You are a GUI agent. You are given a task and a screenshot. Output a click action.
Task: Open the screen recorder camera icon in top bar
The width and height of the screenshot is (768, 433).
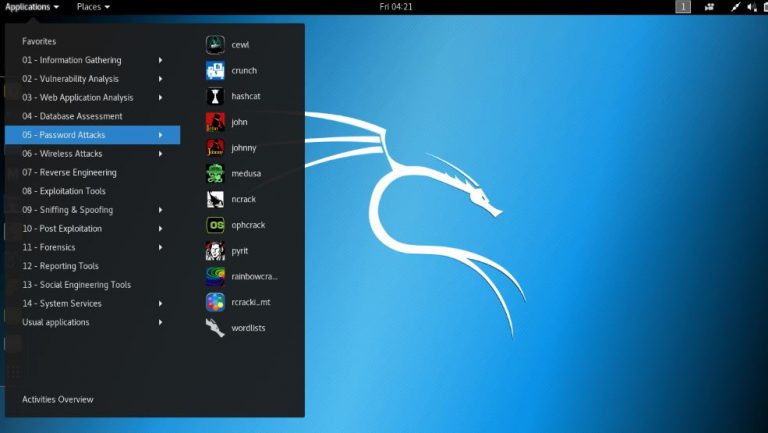pos(709,7)
